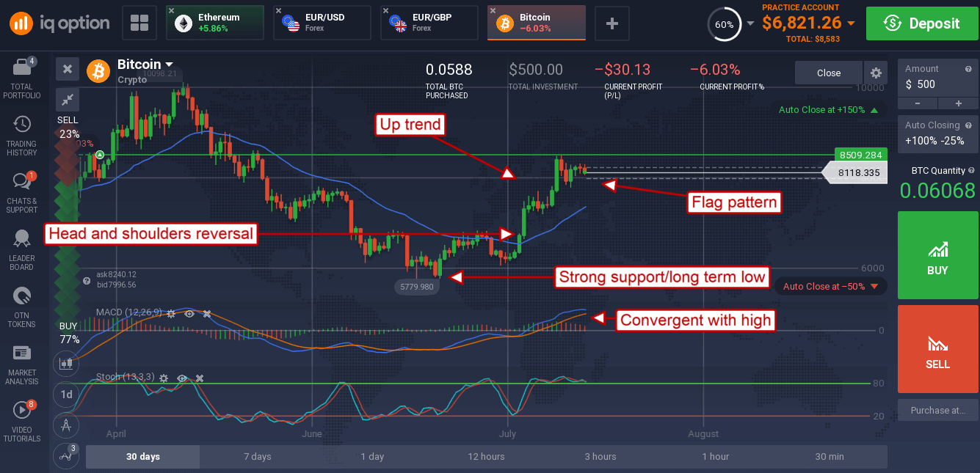The height and width of the screenshot is (473, 980).
Task: Open Trading History in the sidebar
Action: [22, 136]
